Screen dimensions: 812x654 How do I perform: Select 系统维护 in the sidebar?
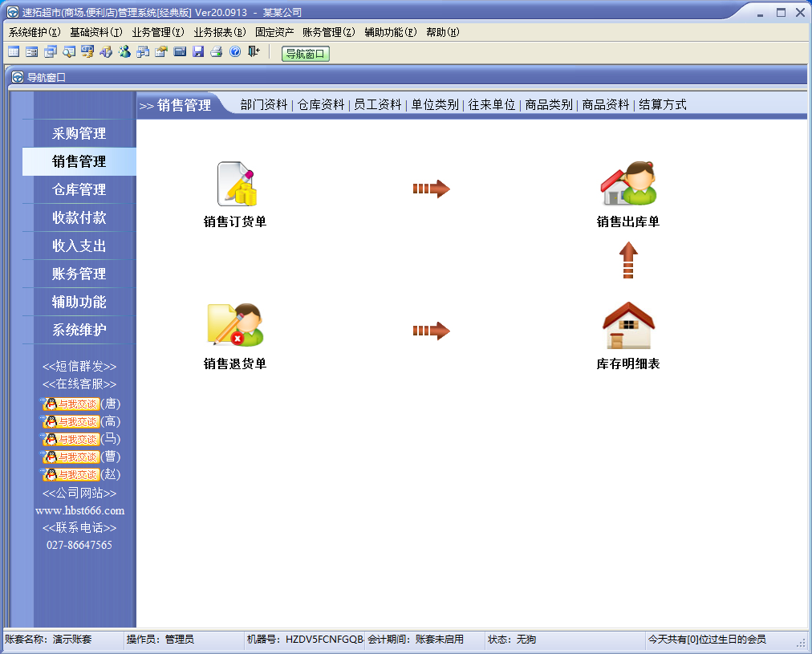[79, 330]
